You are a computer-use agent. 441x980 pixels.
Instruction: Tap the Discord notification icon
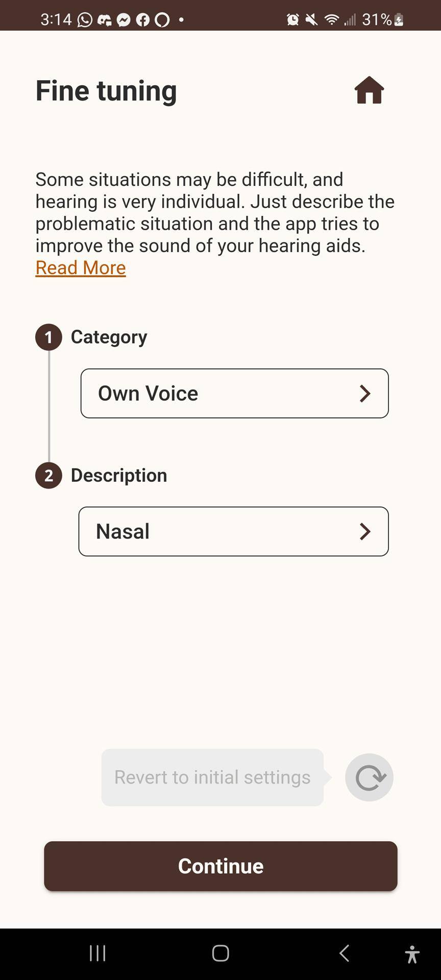click(105, 19)
